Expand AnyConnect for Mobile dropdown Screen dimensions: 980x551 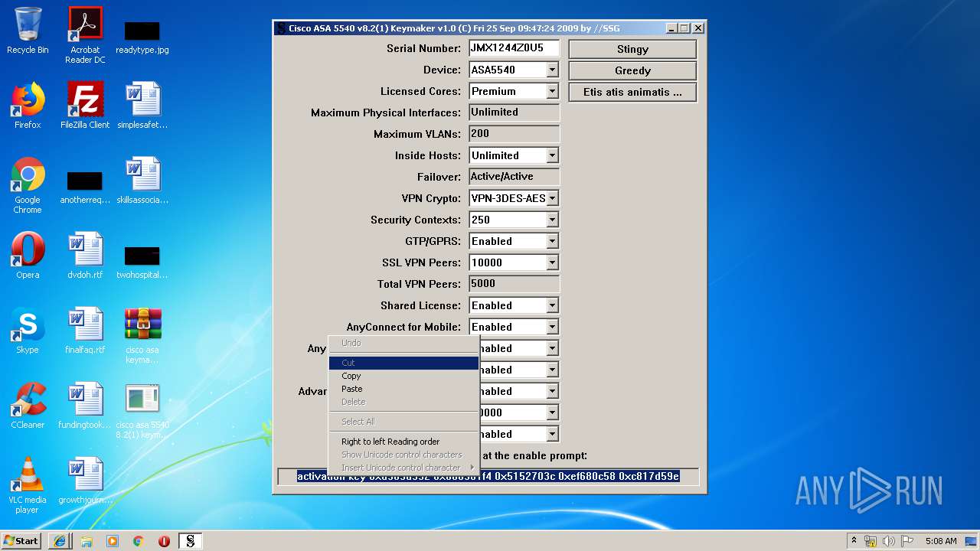[553, 327]
